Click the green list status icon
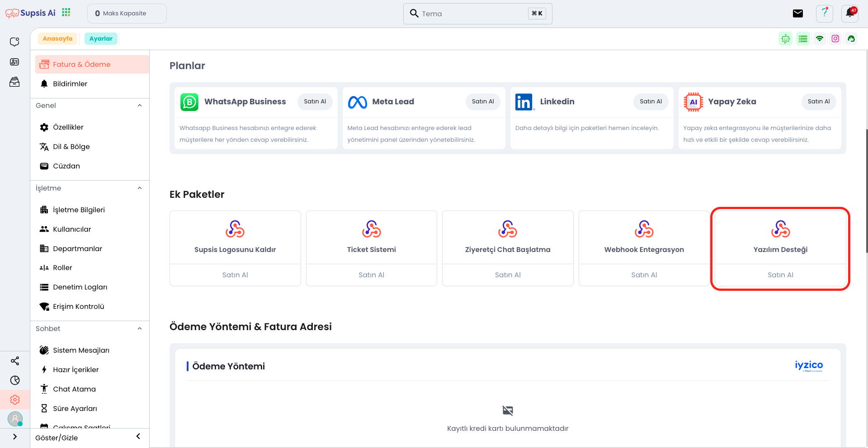 point(803,39)
